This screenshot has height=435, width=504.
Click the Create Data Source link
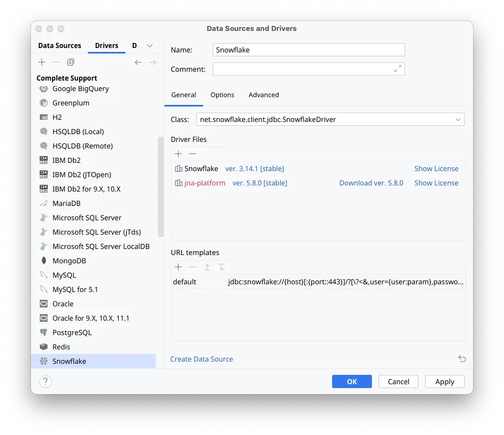pos(202,359)
